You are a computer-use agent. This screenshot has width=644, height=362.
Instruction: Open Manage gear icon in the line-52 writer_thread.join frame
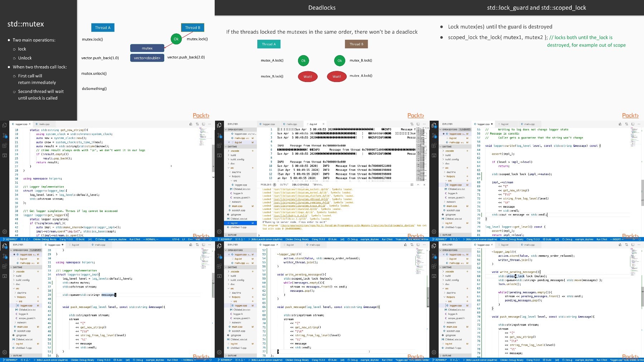[219, 352]
